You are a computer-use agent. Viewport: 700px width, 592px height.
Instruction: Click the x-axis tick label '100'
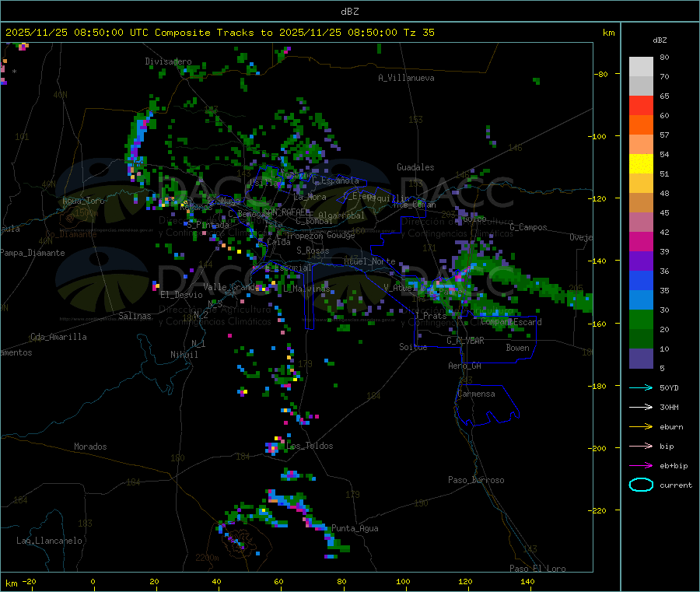pyautogui.click(x=403, y=581)
